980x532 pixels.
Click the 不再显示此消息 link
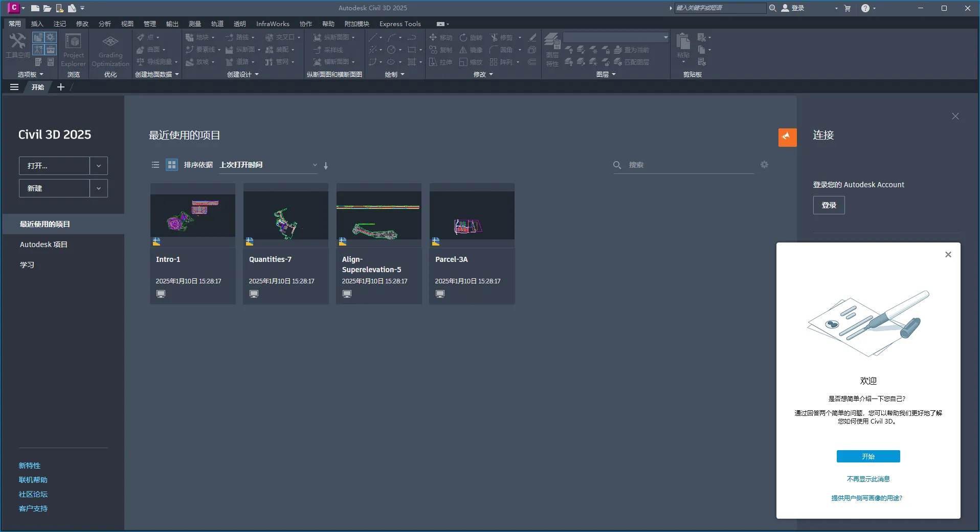(868, 479)
